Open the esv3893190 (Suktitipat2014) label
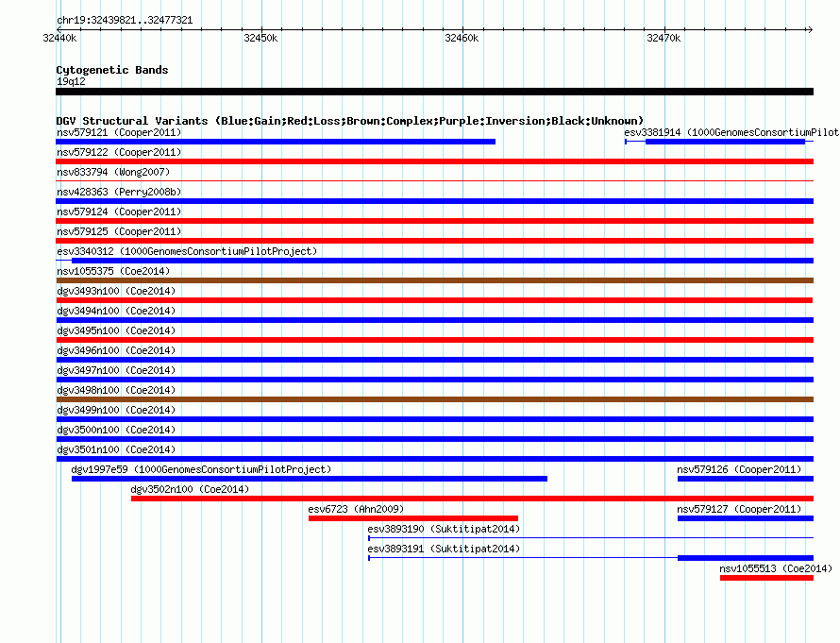 click(445, 529)
